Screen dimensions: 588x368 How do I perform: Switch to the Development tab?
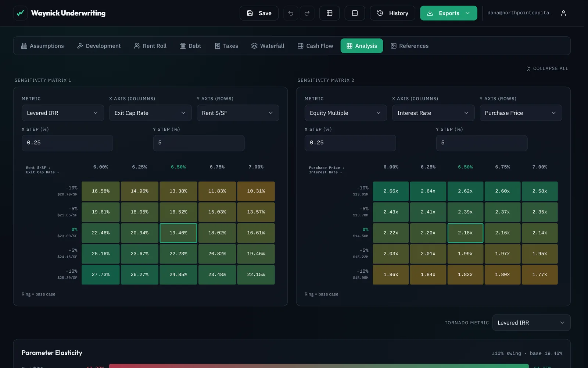click(x=99, y=46)
